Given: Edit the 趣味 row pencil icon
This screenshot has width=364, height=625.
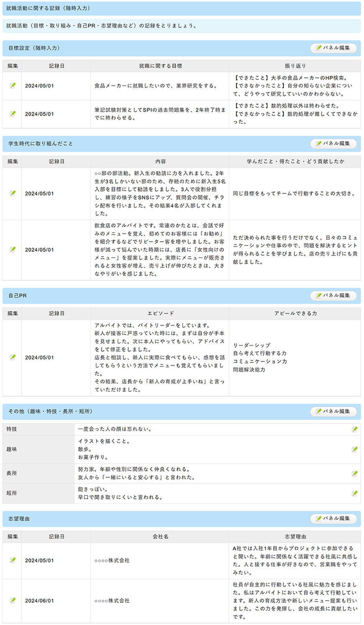Looking at the screenshot, I should click(354, 449).
